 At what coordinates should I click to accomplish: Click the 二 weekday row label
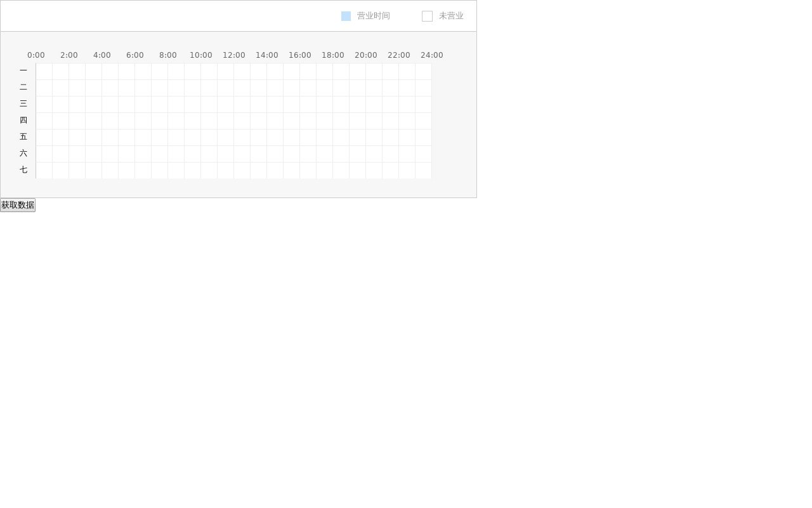click(x=23, y=87)
